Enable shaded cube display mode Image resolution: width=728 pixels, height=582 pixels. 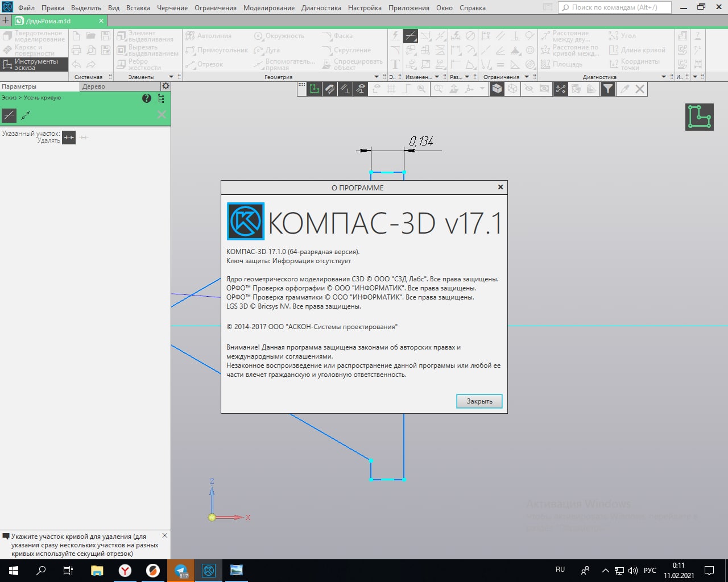pos(497,89)
